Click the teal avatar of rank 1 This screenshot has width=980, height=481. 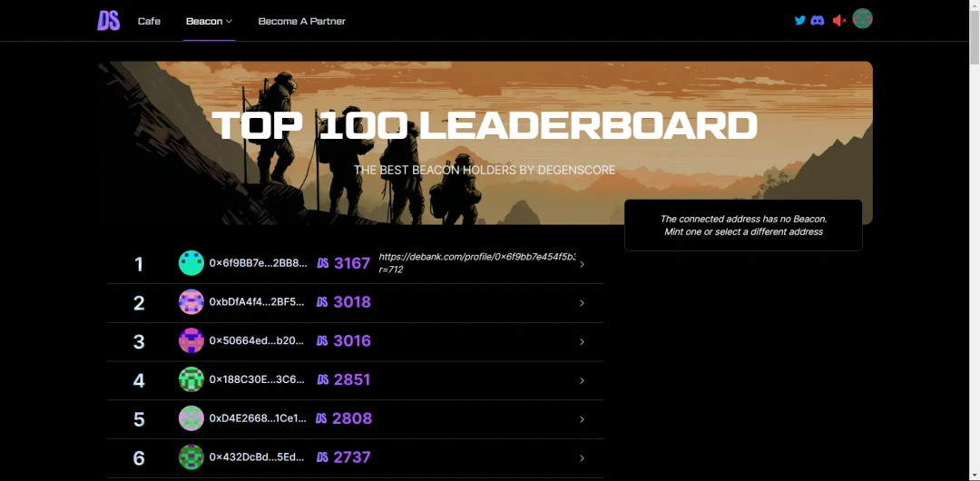pyautogui.click(x=191, y=263)
